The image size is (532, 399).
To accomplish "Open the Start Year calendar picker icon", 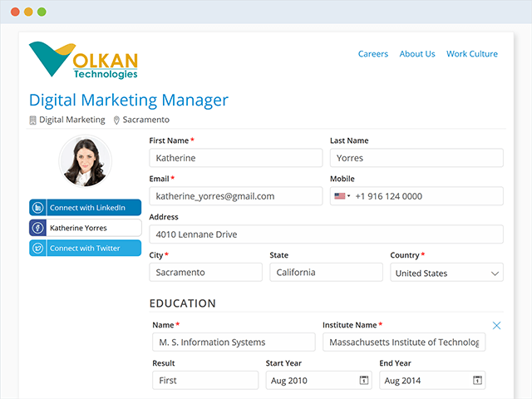I will [364, 380].
